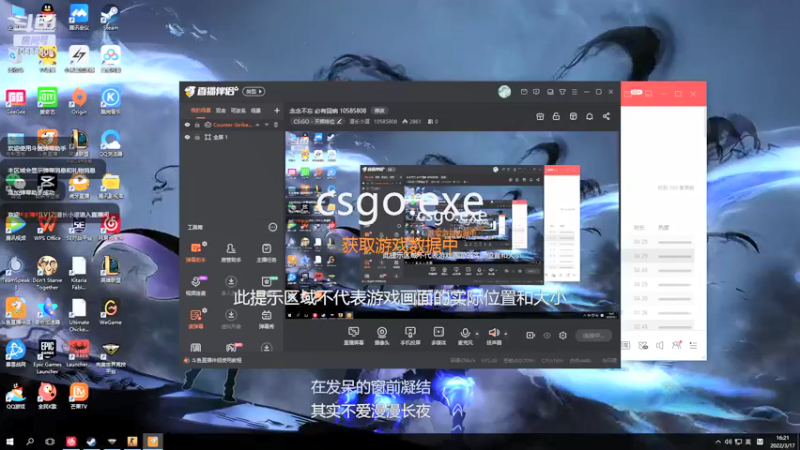This screenshot has width=800, height=450.
Task: Toggle the lock on the Counter-Strike source
Action: (197, 125)
